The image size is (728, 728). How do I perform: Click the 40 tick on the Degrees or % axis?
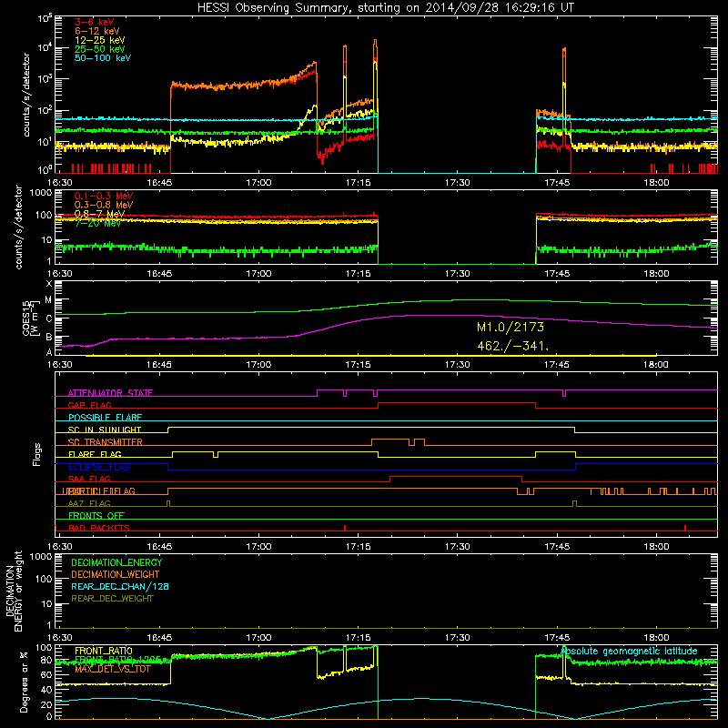[x=46, y=690]
